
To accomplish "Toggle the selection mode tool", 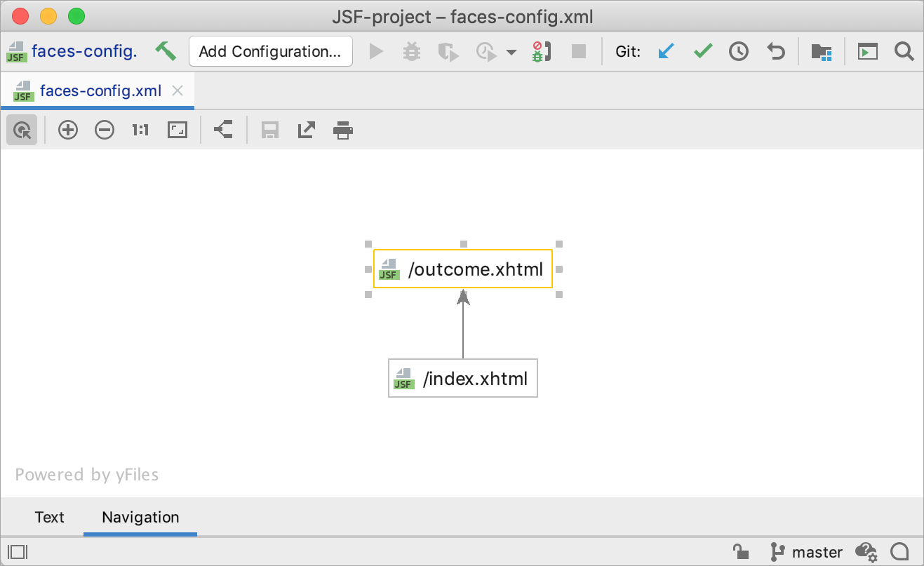I will point(22,130).
